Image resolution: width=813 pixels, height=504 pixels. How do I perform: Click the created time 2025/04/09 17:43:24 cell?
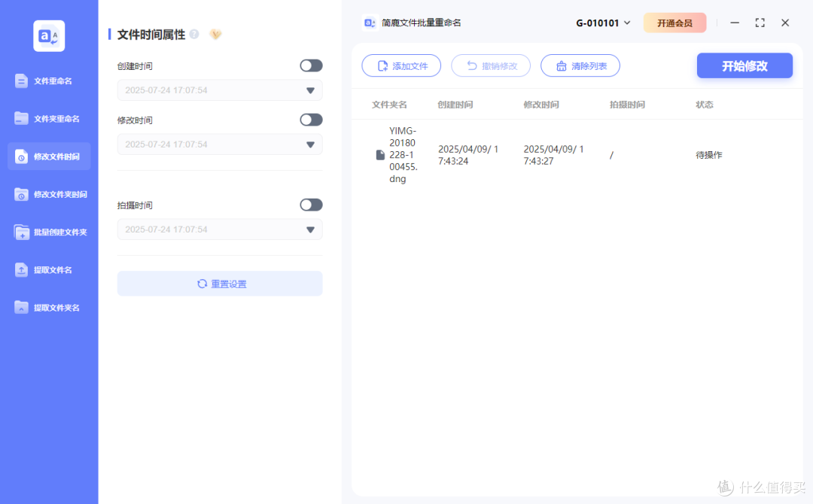tap(468, 155)
